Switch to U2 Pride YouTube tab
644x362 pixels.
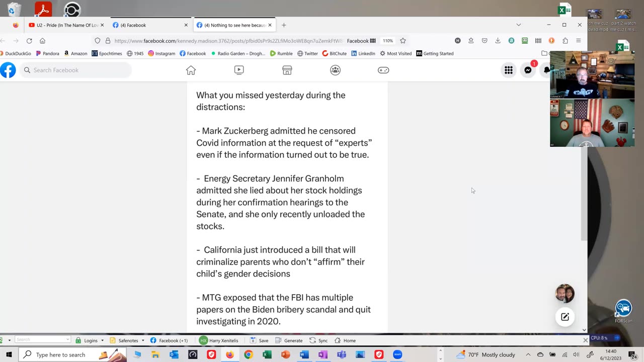[x=63, y=25]
